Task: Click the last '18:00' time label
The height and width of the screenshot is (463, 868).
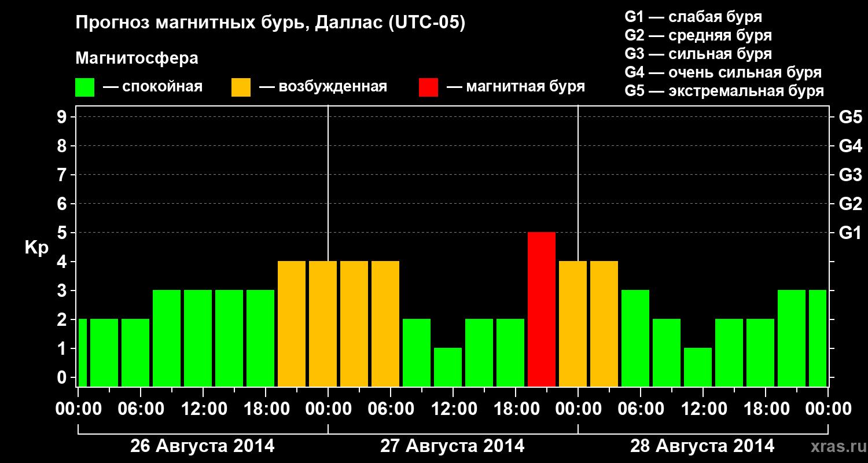Action: click(766, 409)
